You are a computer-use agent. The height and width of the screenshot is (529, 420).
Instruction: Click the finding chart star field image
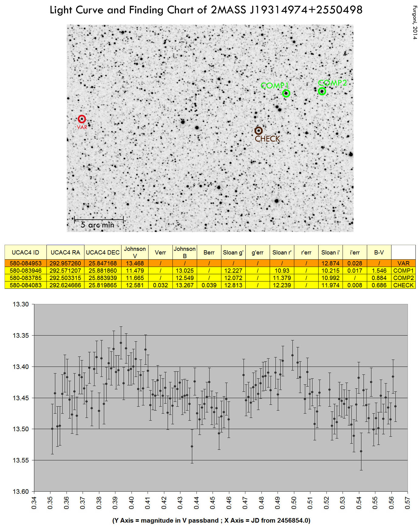click(210, 128)
